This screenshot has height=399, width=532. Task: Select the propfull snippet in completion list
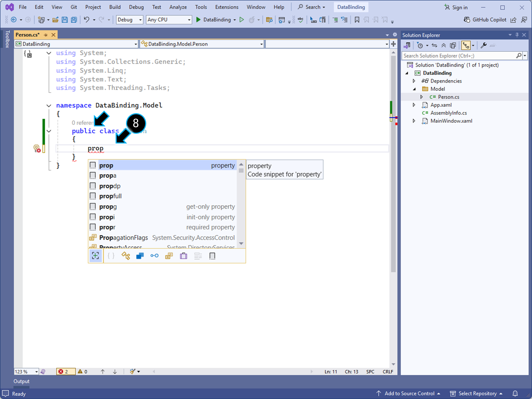coord(162,196)
